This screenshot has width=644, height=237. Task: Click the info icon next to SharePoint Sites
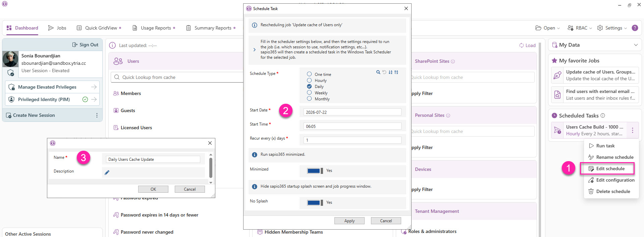pos(453,61)
